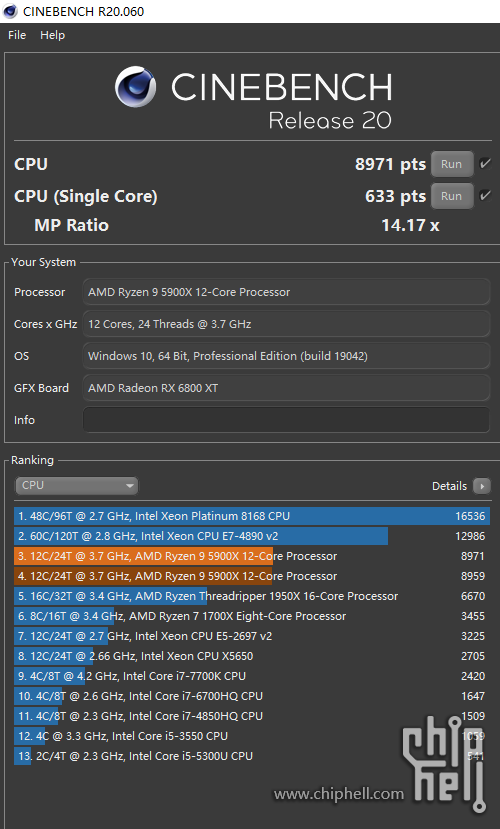Open the Help menu
Viewport: 500px width, 829px height.
[52, 35]
